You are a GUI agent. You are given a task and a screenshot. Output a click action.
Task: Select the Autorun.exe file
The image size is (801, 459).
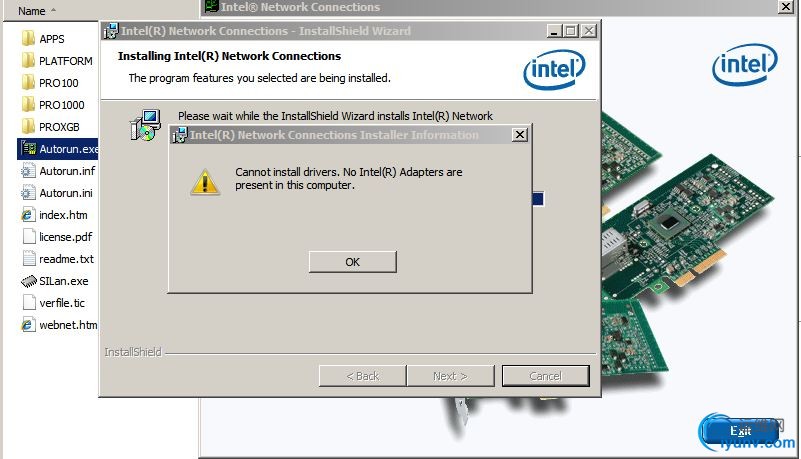[58, 149]
